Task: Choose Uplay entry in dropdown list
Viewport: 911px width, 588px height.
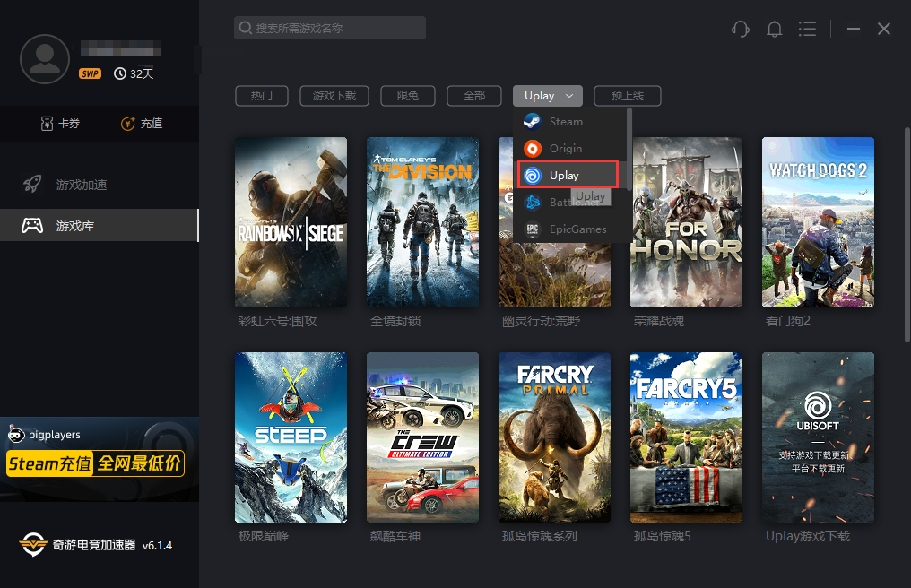Action: pyautogui.click(x=568, y=175)
